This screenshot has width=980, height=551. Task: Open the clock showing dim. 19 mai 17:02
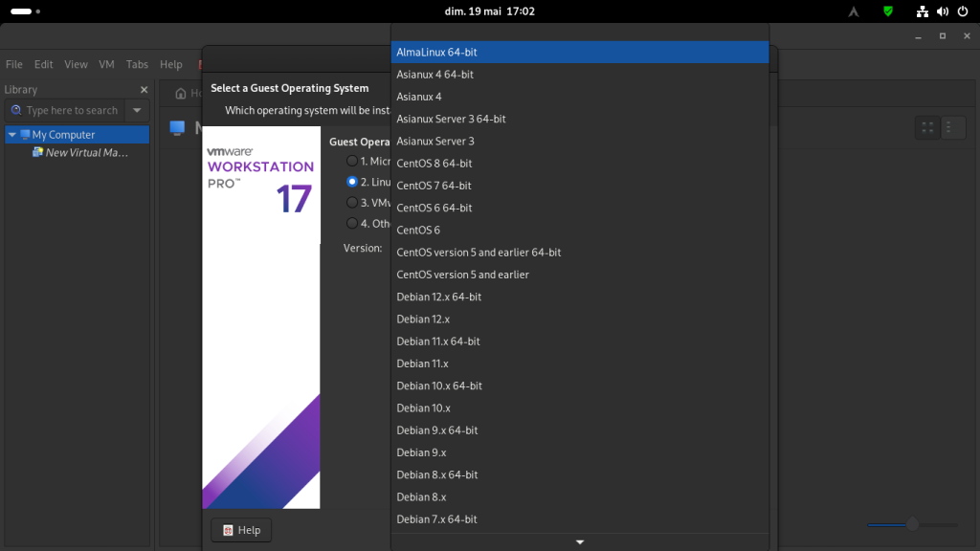click(x=489, y=11)
